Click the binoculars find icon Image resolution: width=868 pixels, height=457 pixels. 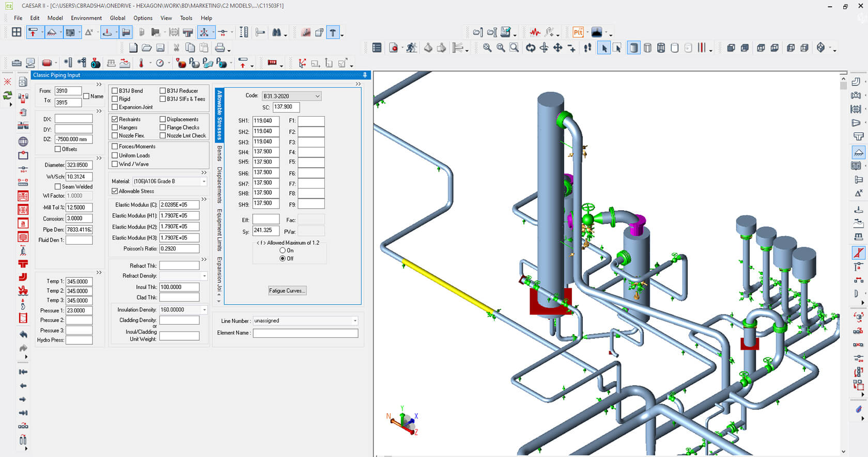277,33
